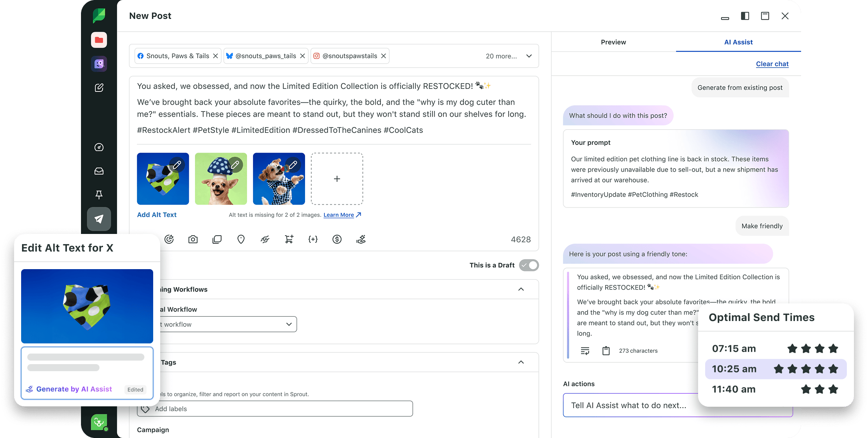Select the paper plane publishing icon
Screen dimensions: 868x438
[x=99, y=219]
